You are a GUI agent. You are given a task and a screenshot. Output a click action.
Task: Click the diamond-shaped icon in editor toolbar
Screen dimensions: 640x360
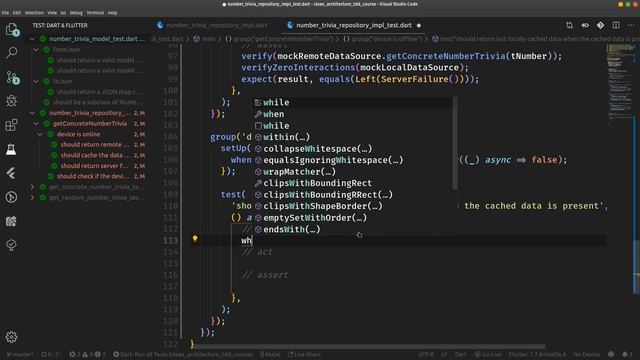point(600,25)
